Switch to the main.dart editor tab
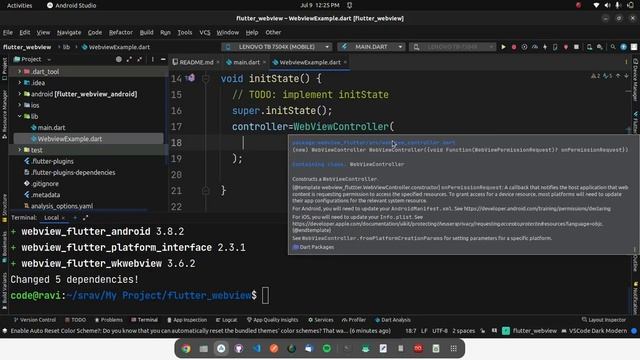Screen dimensions: 640x360 243,62
